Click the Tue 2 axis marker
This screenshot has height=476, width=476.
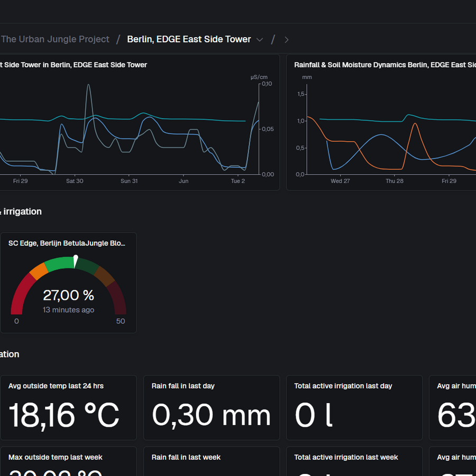point(237,181)
